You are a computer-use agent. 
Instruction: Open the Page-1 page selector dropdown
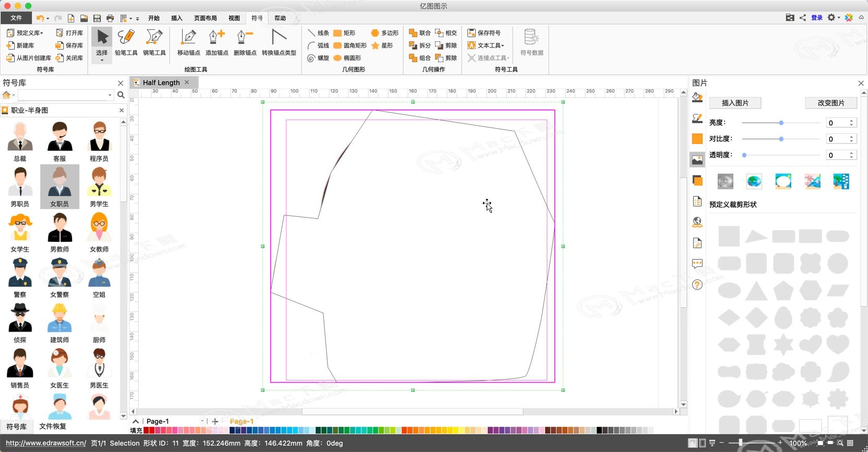click(202, 421)
